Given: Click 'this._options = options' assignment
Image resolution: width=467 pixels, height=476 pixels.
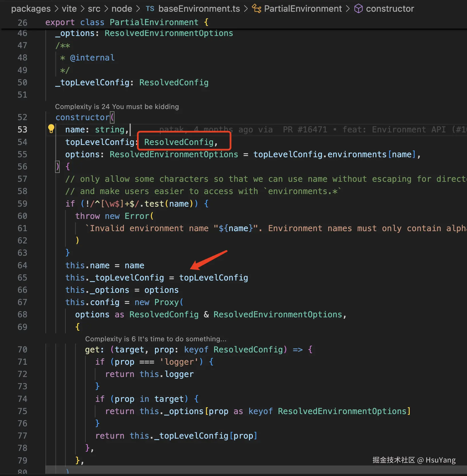Looking at the screenshot, I should click(x=122, y=290).
